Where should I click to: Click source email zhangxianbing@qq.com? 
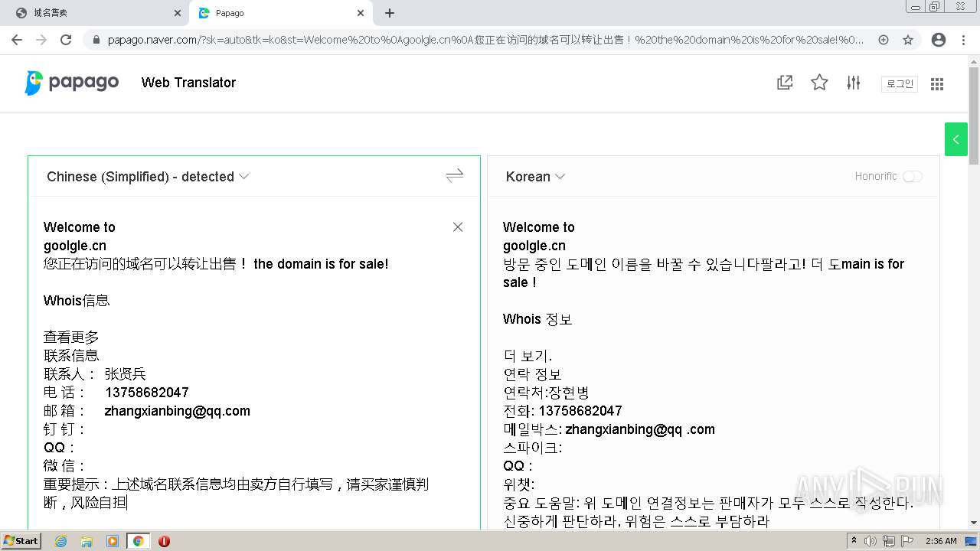178,411
